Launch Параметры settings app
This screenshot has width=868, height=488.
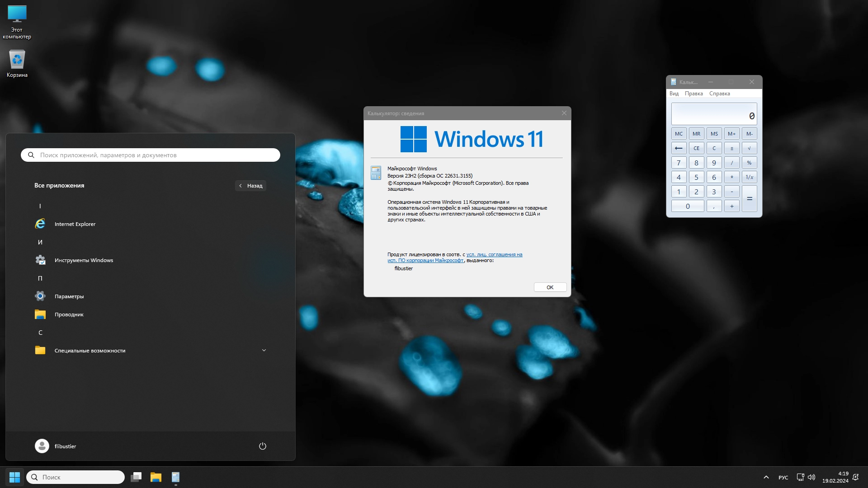(69, 296)
